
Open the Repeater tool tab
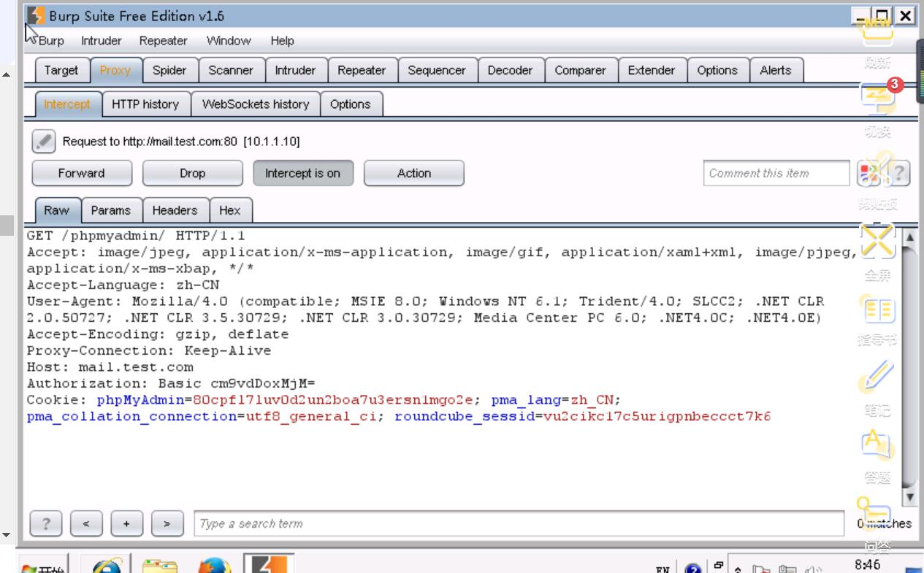362,70
